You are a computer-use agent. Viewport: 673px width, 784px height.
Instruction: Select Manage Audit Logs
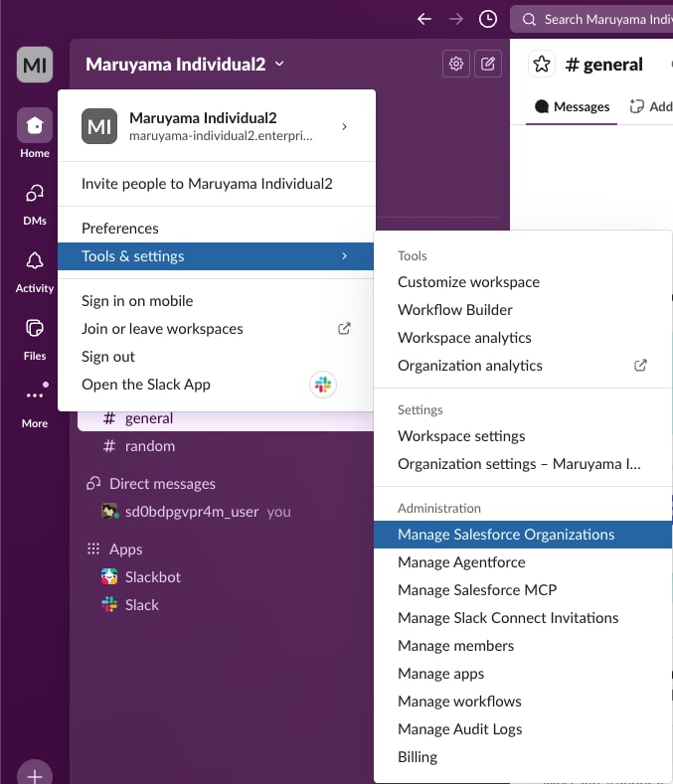click(522, 730)
